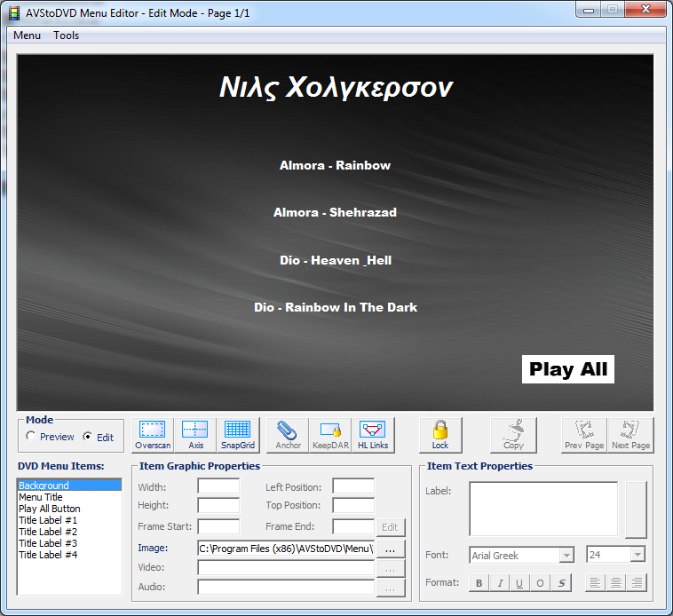The image size is (673, 616).
Task: Click the Video path field
Action: (x=286, y=568)
